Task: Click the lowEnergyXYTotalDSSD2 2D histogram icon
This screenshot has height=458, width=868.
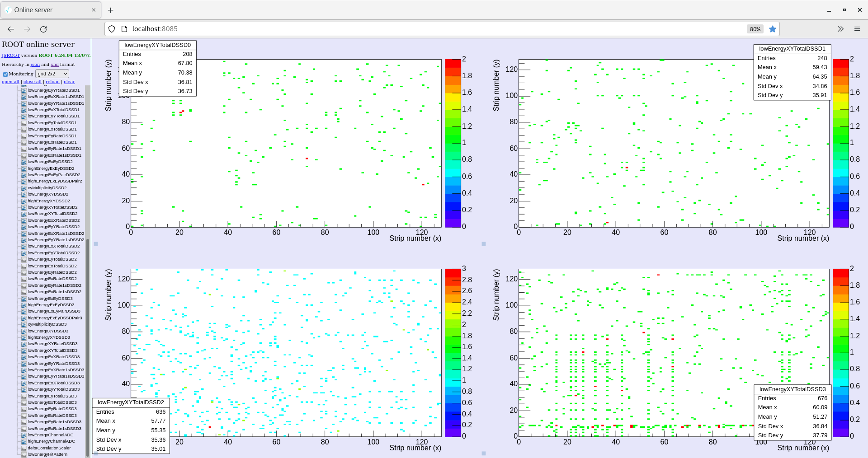Action: (24, 214)
